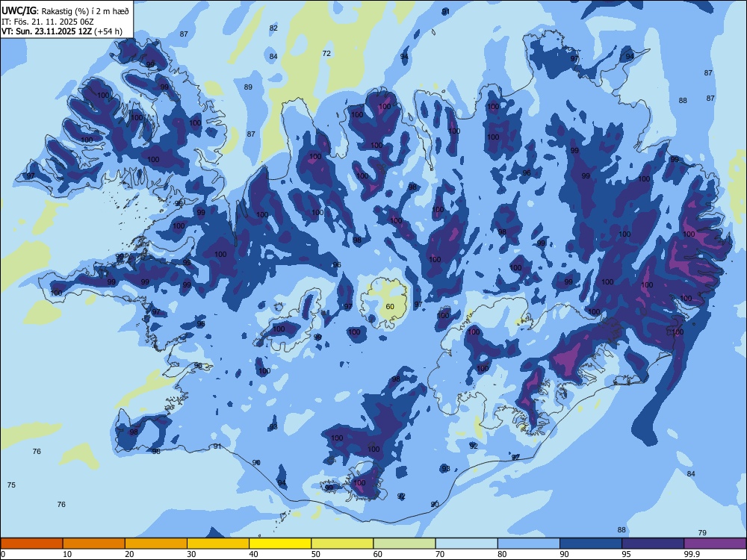Click the purple legend swatch above 99.9
The width and height of the screenshot is (747, 560).
point(715,544)
